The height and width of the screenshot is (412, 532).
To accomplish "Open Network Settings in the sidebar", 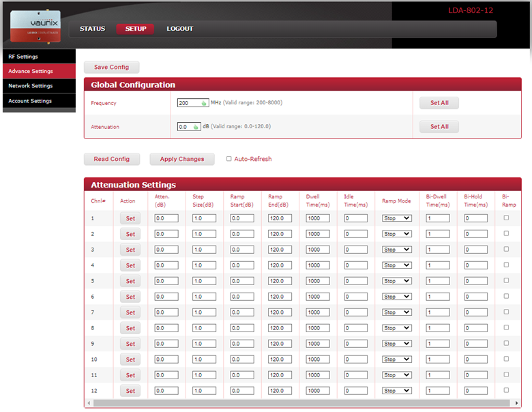I will pyautogui.click(x=31, y=86).
